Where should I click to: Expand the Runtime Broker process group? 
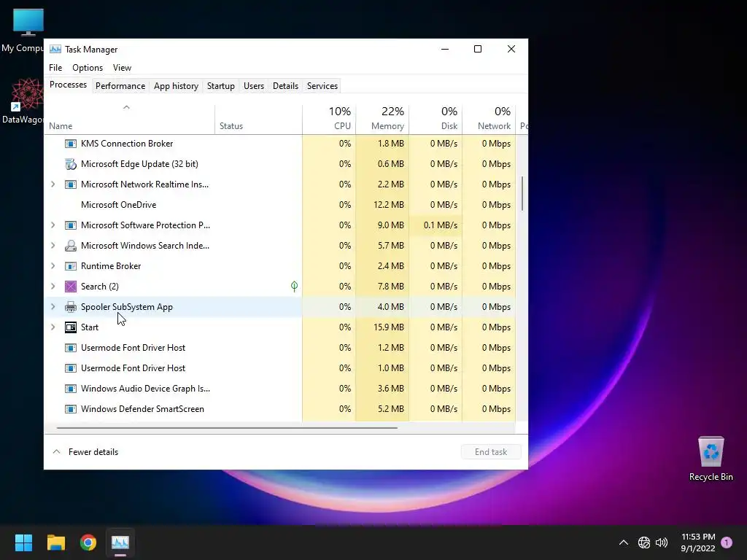[x=53, y=266]
